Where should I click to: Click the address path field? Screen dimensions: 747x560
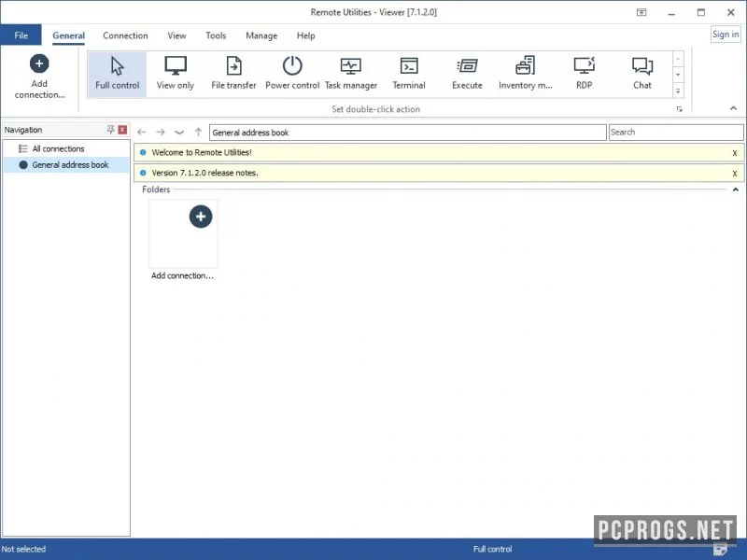pyautogui.click(x=408, y=133)
